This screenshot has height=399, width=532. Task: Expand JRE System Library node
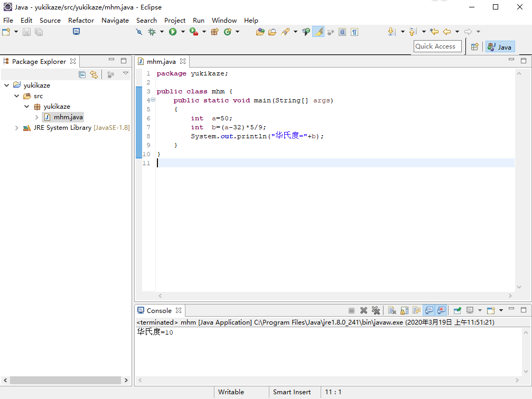click(x=16, y=128)
